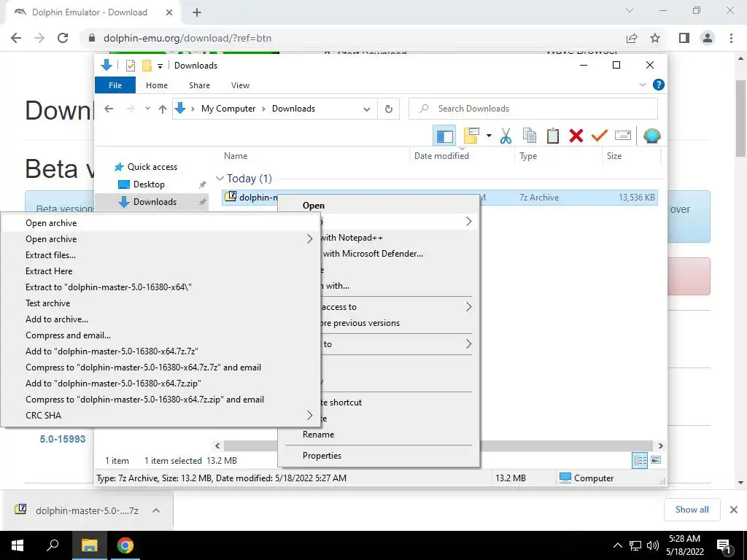Toggle the blue pane layout toolbar icon
This screenshot has width=747, height=560.
point(444,136)
